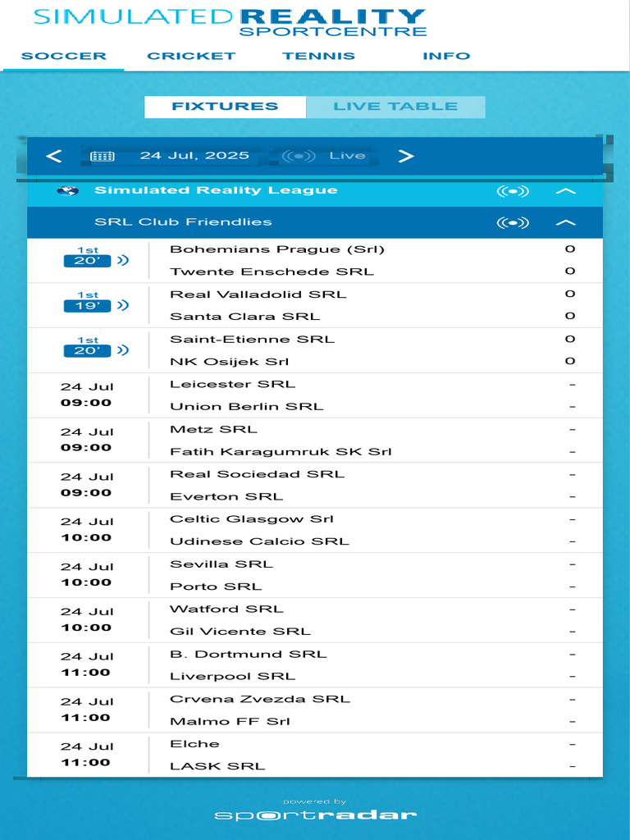Click the SRL Club Friendlies heading

pyautogui.click(x=183, y=222)
